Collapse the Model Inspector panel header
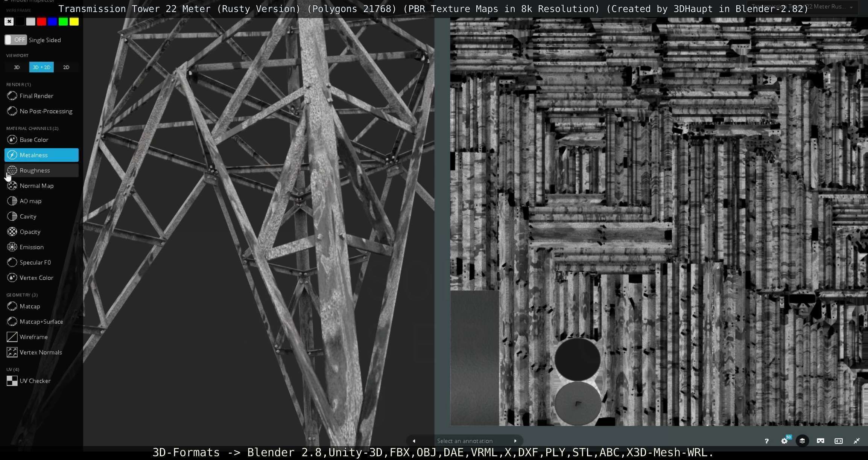This screenshot has width=868, height=460. pos(30,2)
